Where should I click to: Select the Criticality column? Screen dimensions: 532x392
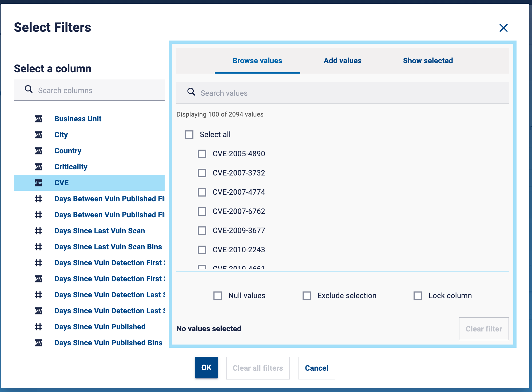[x=89, y=167]
